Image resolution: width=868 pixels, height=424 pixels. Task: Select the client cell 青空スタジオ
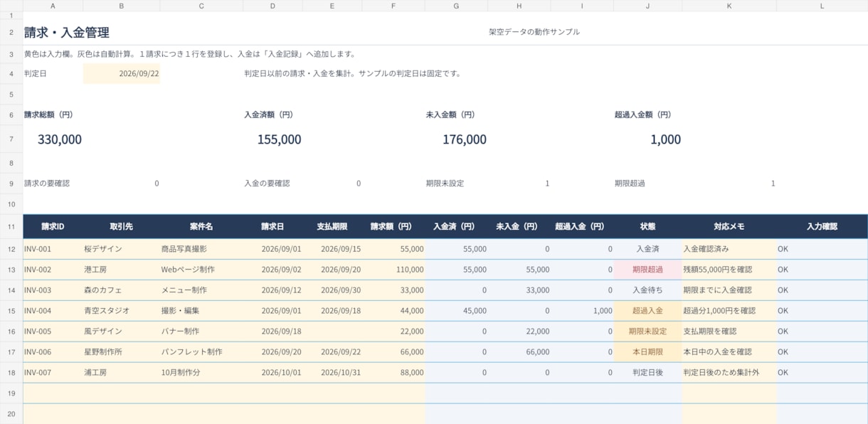[x=122, y=311]
